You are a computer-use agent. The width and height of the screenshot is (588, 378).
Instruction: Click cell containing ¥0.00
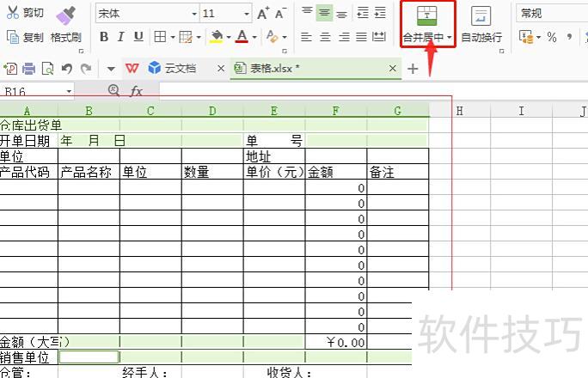(336, 342)
